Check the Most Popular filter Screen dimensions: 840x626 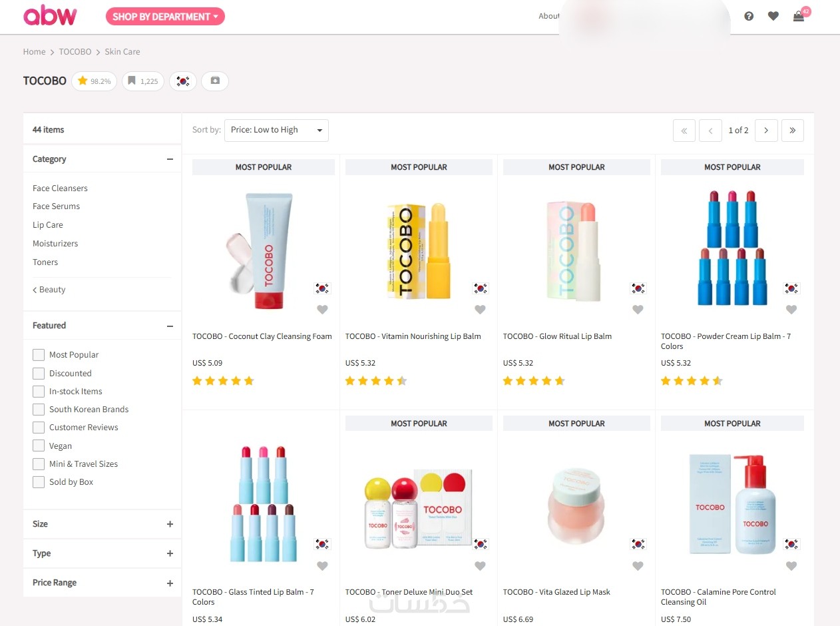39,355
